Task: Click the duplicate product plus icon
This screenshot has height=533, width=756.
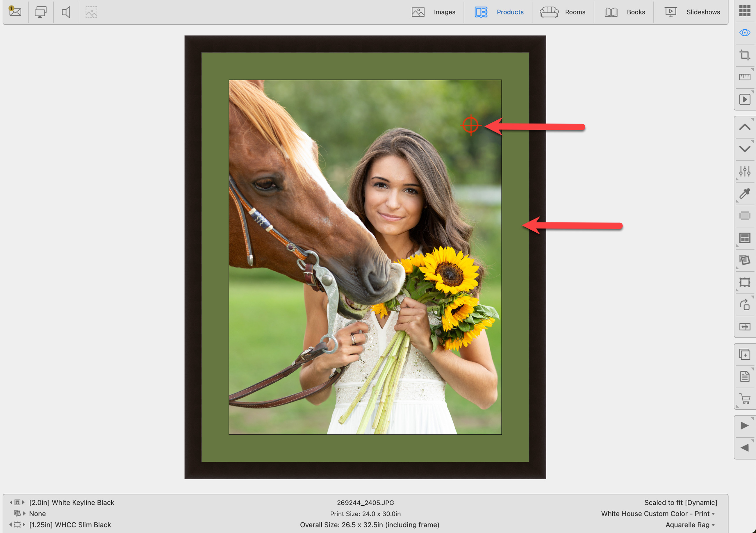Action: click(744, 354)
